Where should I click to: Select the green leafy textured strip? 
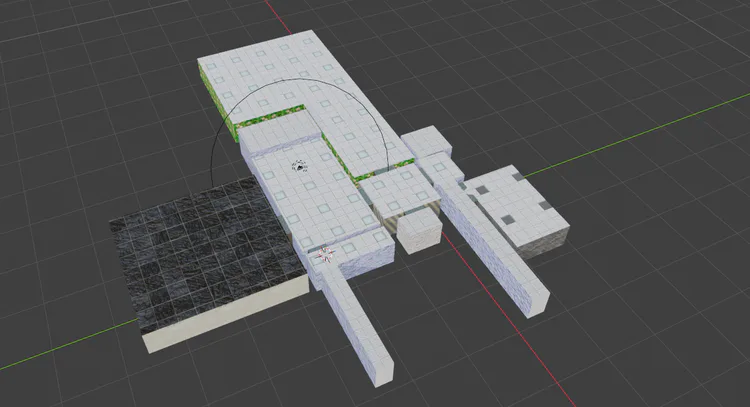point(269,116)
